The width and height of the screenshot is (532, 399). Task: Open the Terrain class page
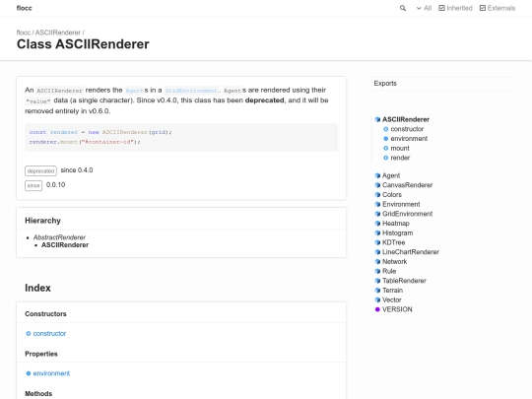(x=392, y=291)
